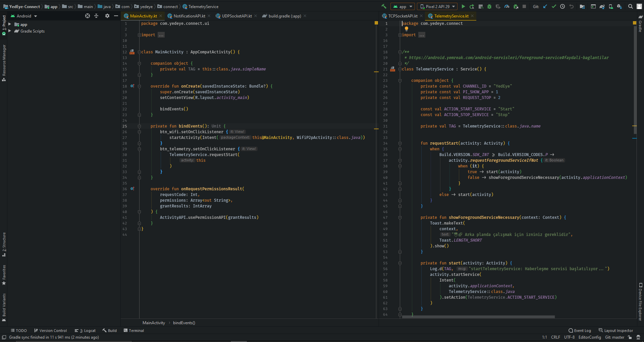Click the Search Everywhere magnifier icon
The width and height of the screenshot is (644, 342).
click(631, 6)
